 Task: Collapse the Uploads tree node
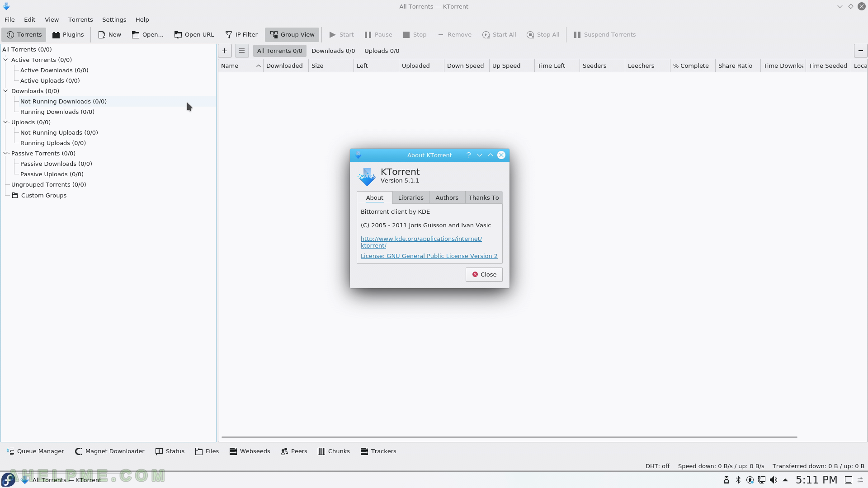click(x=6, y=122)
